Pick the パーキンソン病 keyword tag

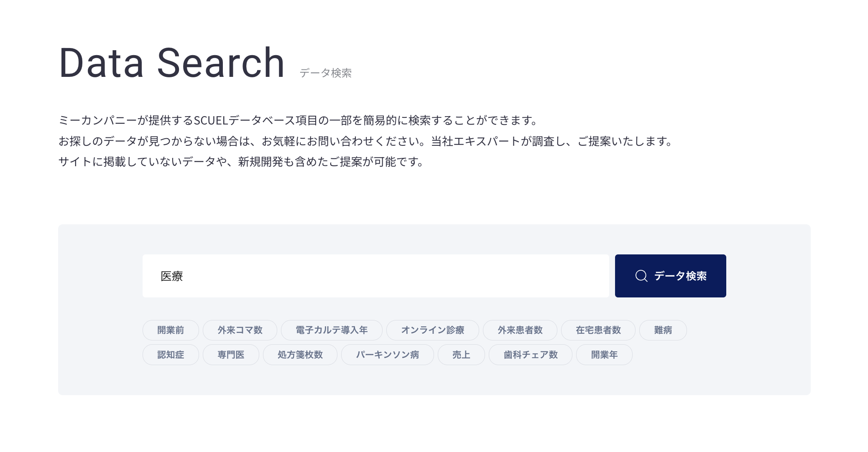(387, 355)
